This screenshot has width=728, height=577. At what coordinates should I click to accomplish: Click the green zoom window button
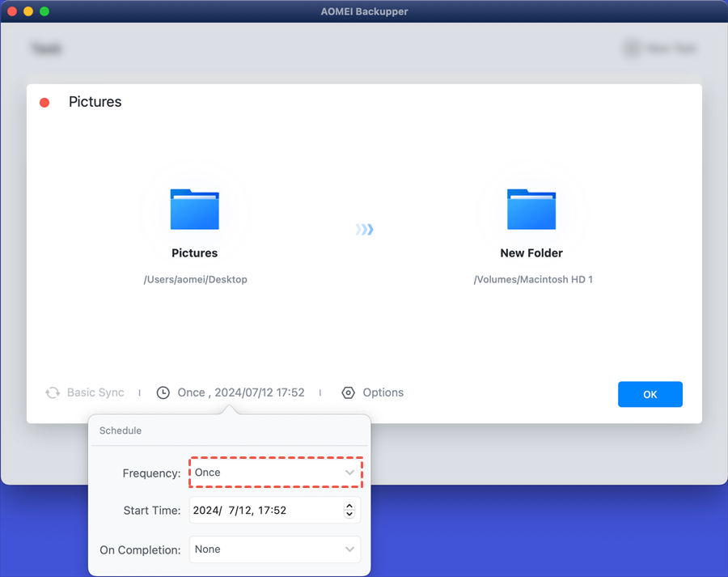pos(44,11)
